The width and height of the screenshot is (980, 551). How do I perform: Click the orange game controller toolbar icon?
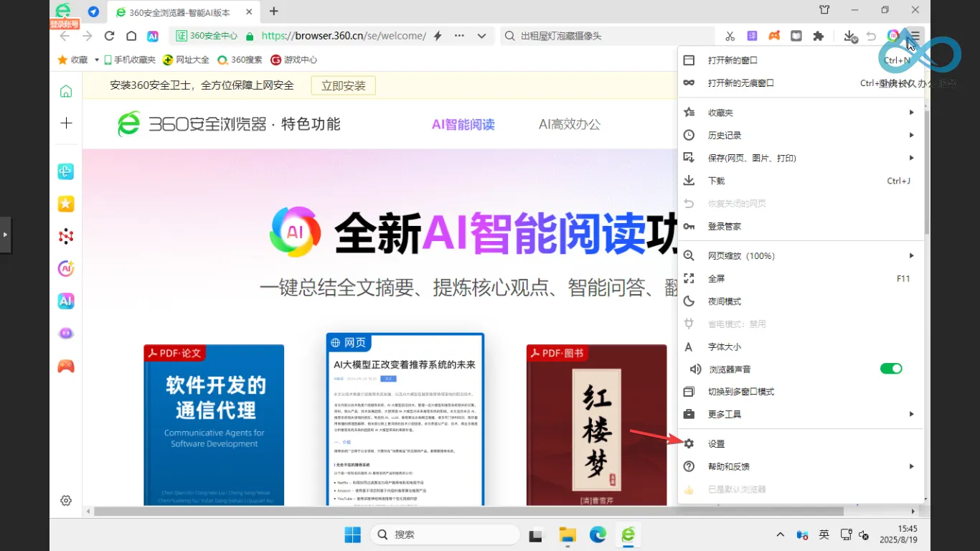point(774,36)
